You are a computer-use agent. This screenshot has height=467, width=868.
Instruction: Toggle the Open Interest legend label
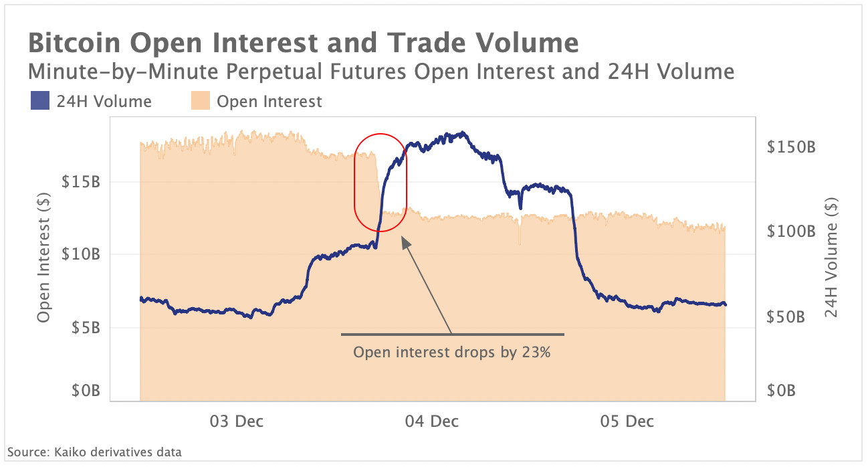tap(269, 102)
